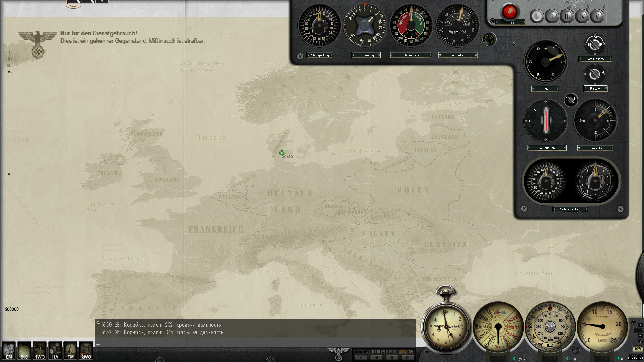Viewport: 644px width, 362px height.
Task: Click the 2WO officer icon
Action: 86,351
